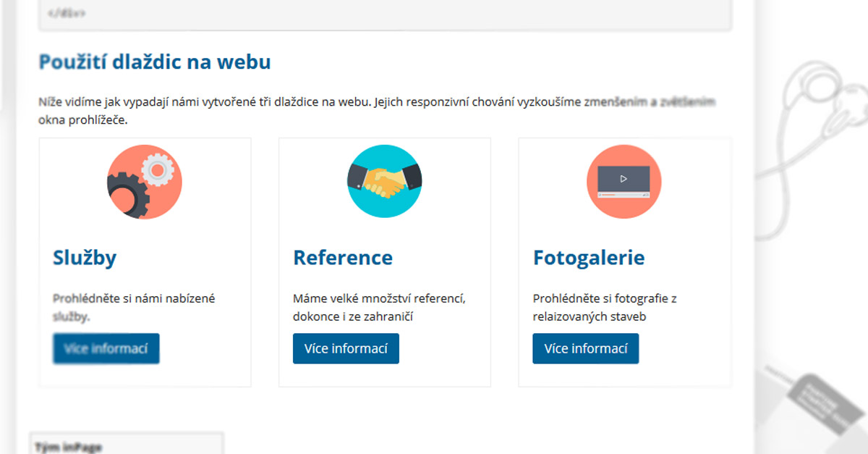Click the code block containing the closing div
This screenshot has width=868, height=454.
click(x=385, y=14)
